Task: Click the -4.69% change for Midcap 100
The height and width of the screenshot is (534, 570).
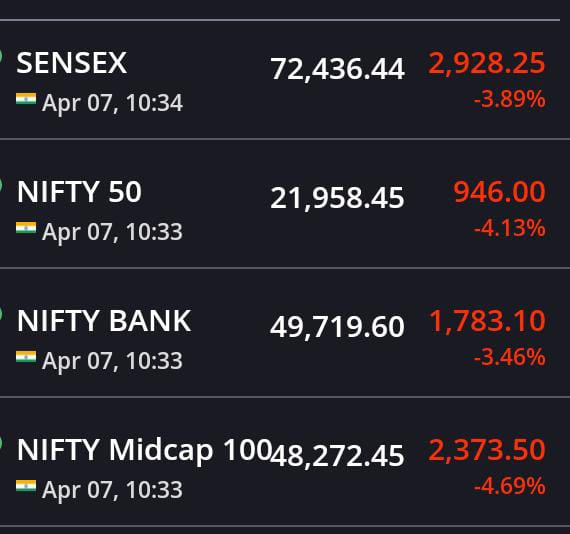Action: (510, 486)
